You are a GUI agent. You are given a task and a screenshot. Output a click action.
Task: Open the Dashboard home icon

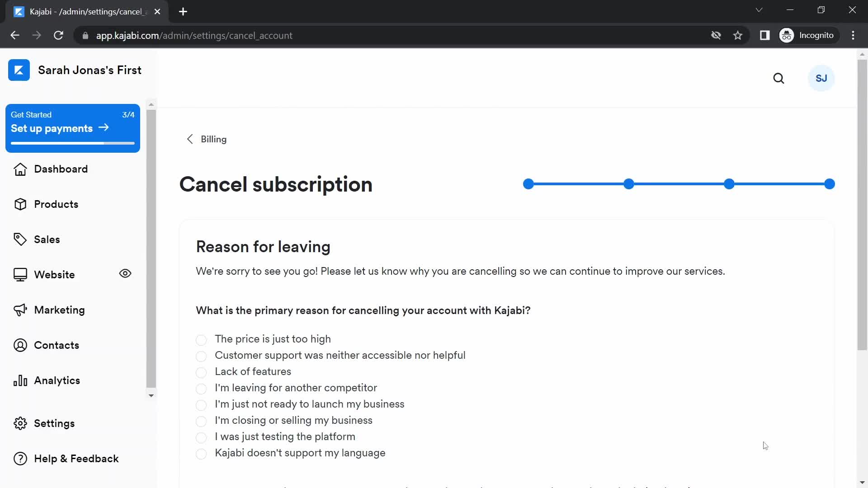point(20,169)
